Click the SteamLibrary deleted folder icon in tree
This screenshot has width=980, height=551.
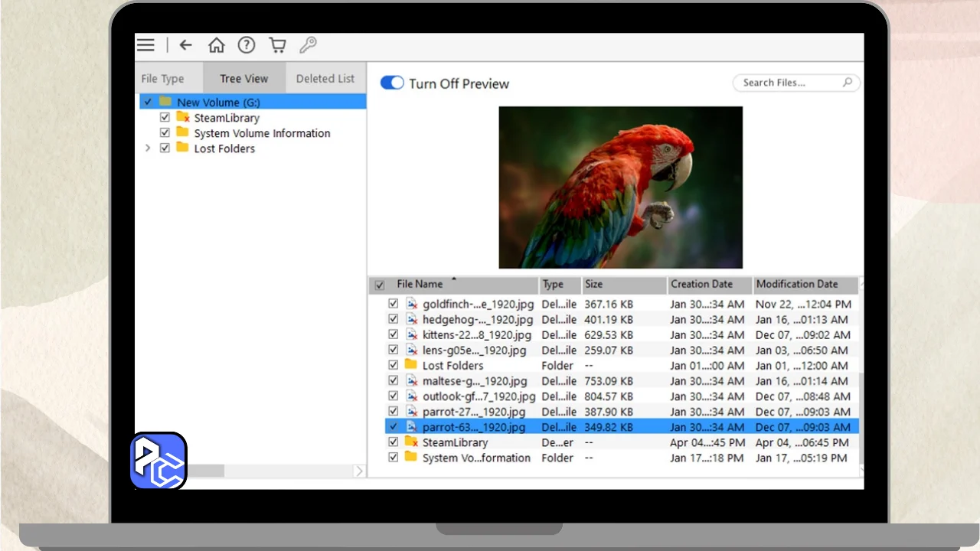(183, 118)
